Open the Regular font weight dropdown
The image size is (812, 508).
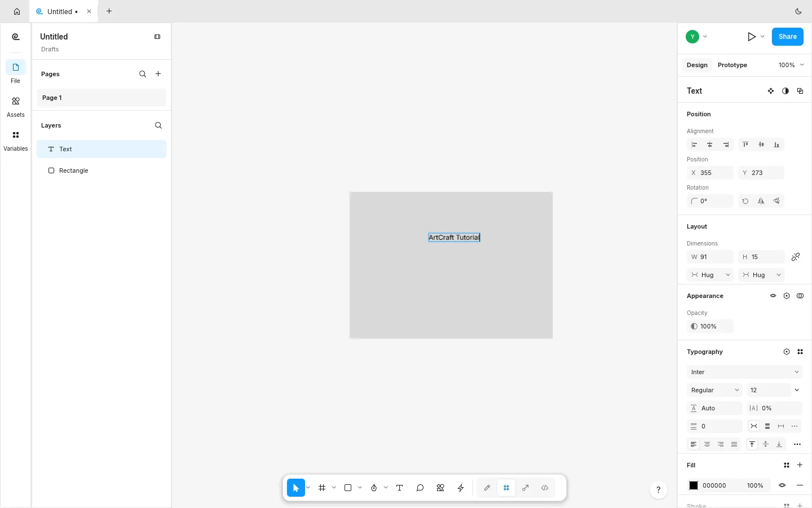[714, 390]
